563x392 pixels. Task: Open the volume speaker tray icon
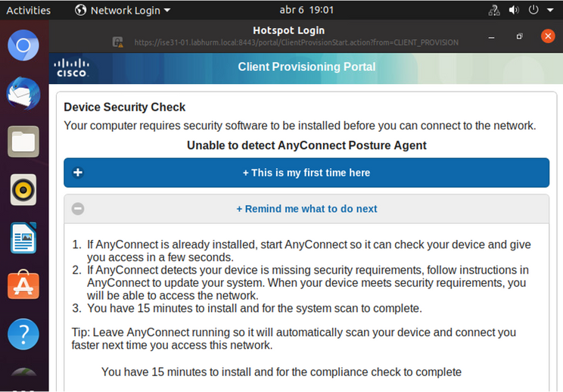(x=514, y=10)
